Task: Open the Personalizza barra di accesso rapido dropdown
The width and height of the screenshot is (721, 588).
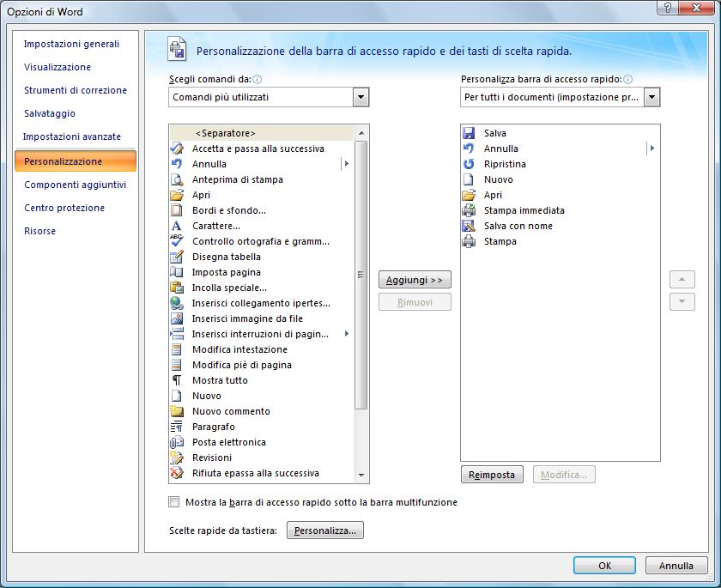Action: point(651,97)
